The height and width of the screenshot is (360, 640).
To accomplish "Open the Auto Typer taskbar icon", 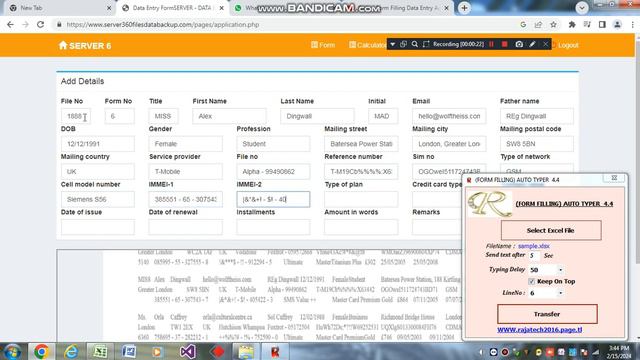I will click(275, 351).
